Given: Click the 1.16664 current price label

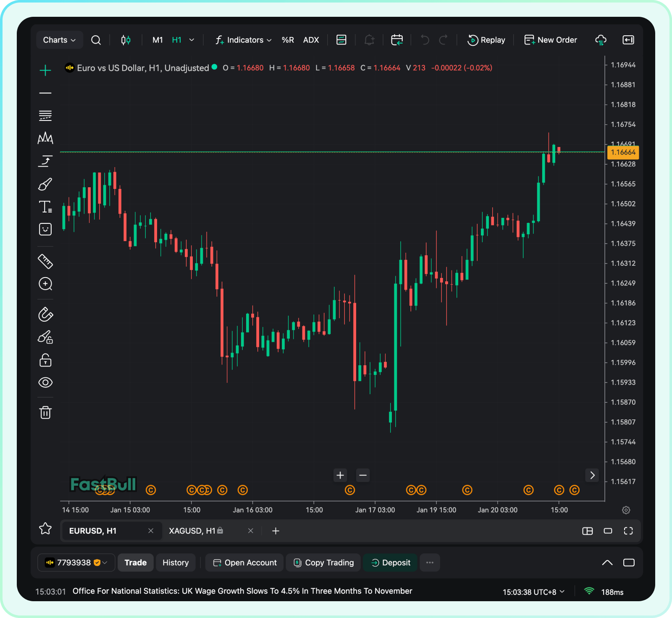Looking at the screenshot, I should [x=623, y=152].
